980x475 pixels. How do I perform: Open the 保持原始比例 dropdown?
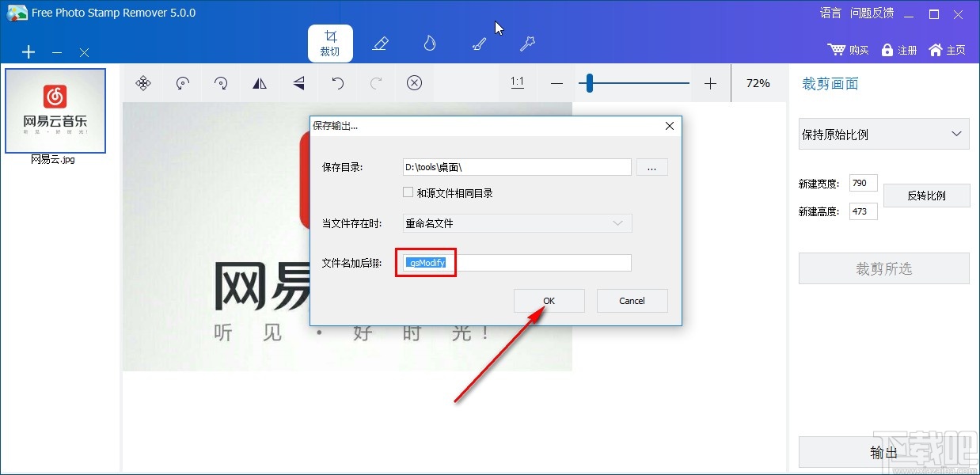pyautogui.click(x=883, y=134)
